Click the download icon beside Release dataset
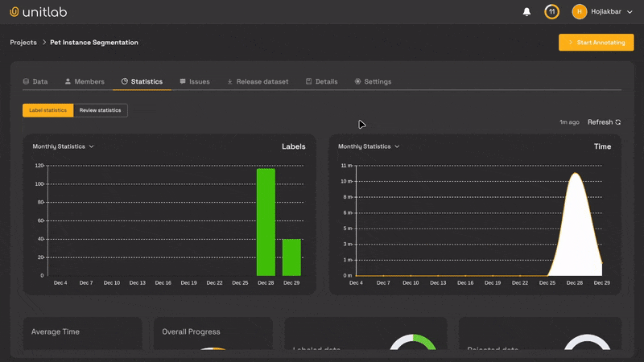Viewport: 644px width, 362px height. pos(230,82)
